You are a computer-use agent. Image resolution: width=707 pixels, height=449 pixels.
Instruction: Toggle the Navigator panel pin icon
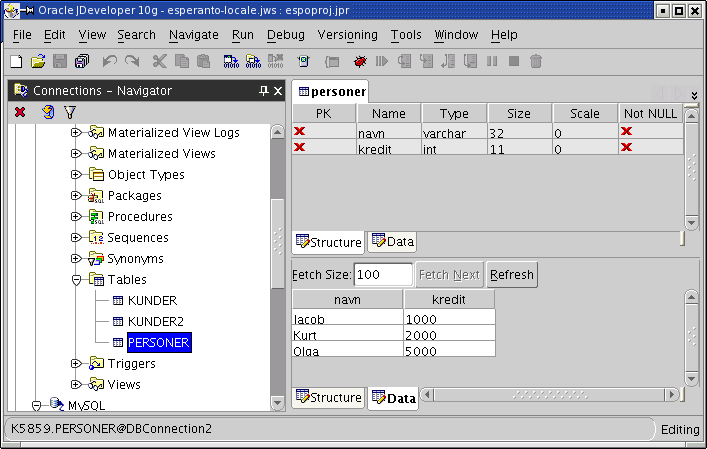click(263, 91)
